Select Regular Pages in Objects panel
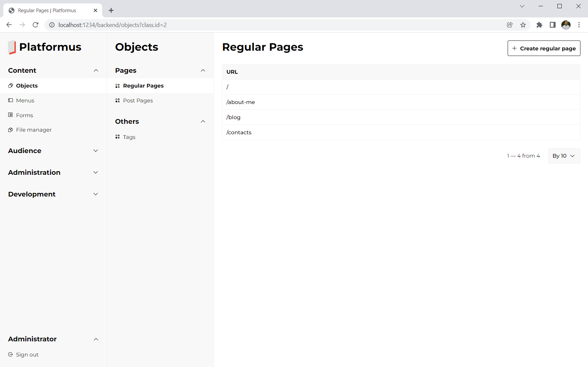 [x=160, y=86]
